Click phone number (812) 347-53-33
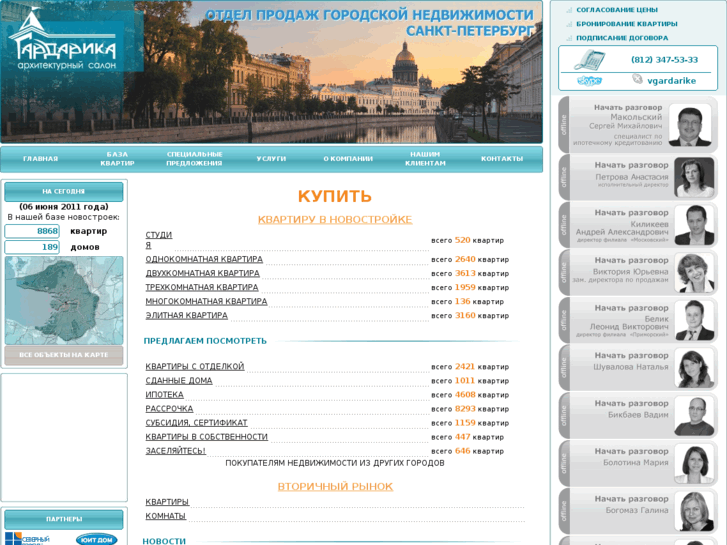 click(664, 60)
